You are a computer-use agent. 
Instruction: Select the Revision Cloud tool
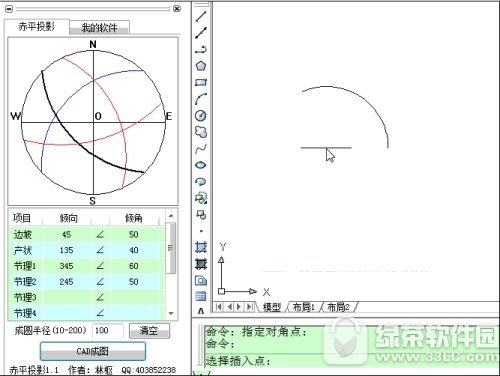tap(201, 132)
